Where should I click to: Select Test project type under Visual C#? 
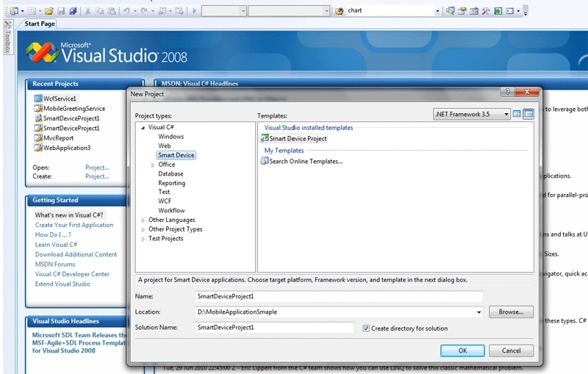(x=164, y=192)
